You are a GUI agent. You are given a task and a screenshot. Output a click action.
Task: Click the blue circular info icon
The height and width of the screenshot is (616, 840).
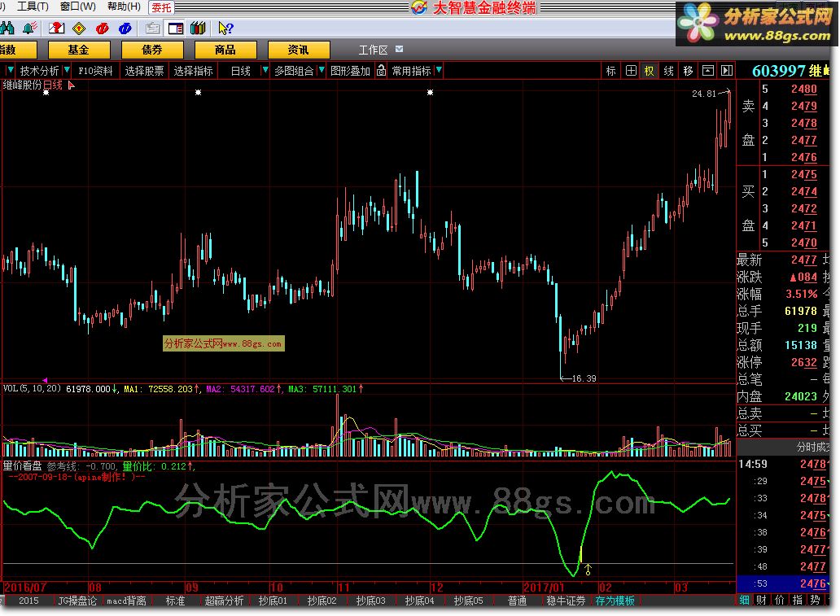pyautogui.click(x=125, y=28)
